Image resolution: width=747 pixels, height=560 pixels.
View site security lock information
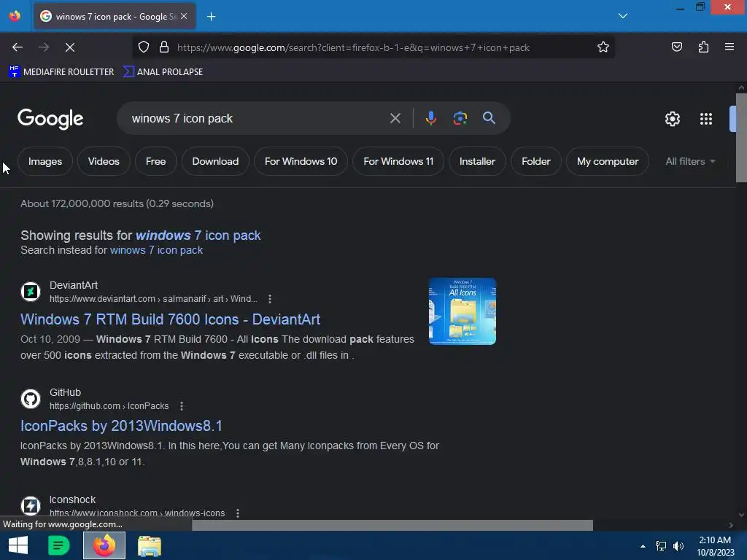point(164,47)
